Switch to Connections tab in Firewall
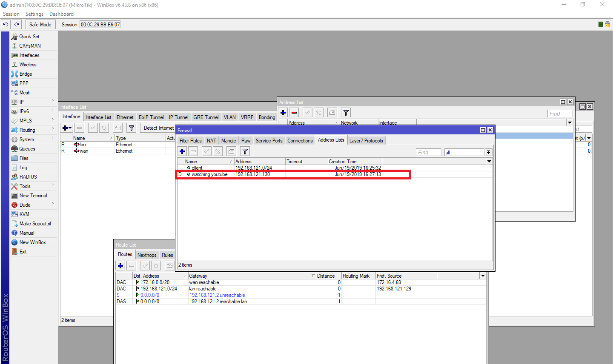 coord(300,141)
